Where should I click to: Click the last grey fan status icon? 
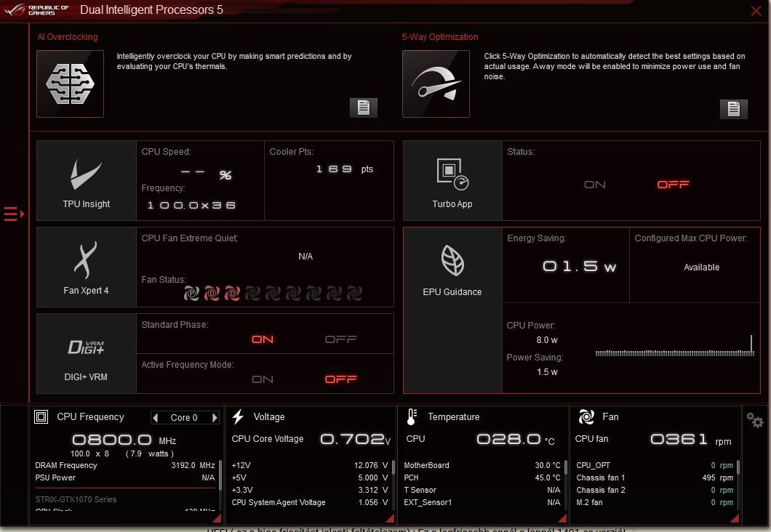click(x=354, y=294)
